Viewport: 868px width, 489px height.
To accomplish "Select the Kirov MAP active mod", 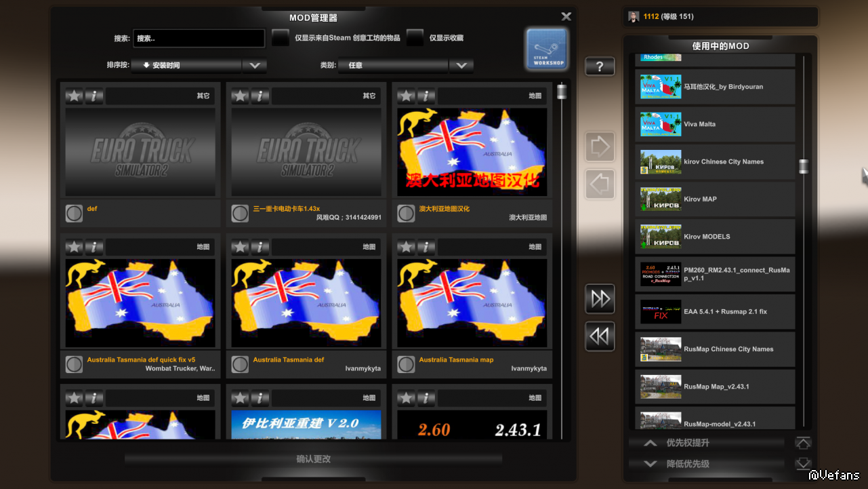I will [x=715, y=199].
